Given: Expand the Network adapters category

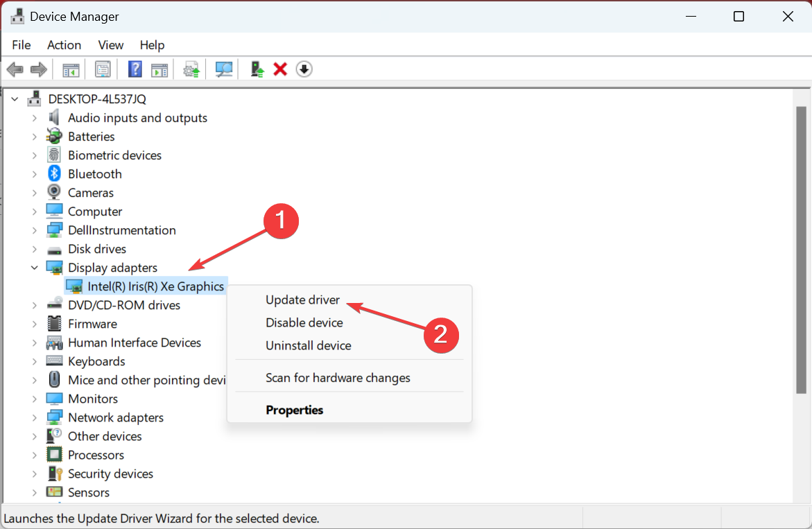Looking at the screenshot, I should [x=35, y=417].
